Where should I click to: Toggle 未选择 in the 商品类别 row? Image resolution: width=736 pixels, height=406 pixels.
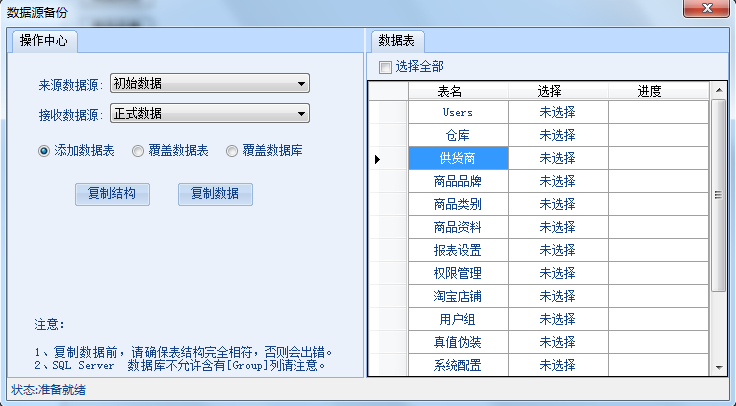558,204
